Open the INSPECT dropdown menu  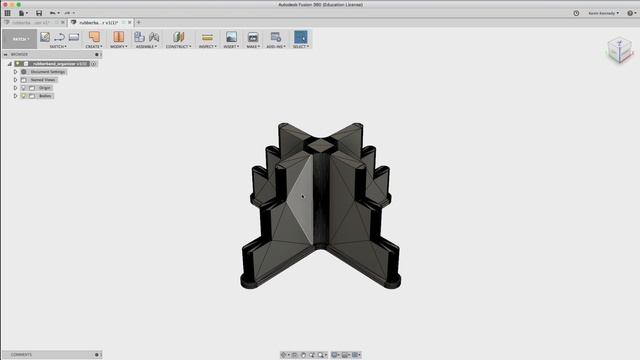(x=207, y=47)
